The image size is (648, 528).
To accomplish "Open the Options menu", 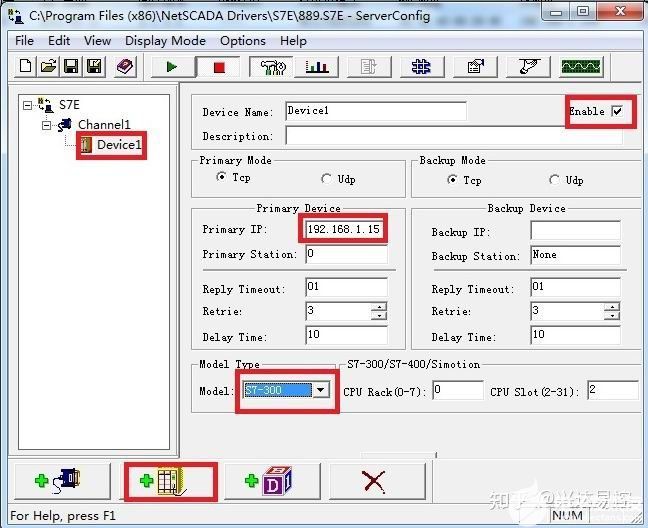I will point(243,40).
